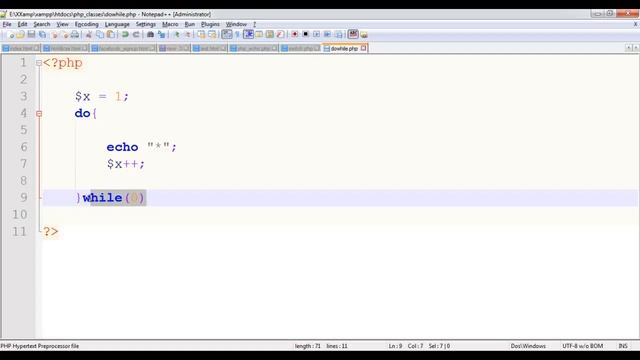Play back the recorded macro
Image resolution: width=640 pixels, height=360 pixels.
click(x=316, y=35)
